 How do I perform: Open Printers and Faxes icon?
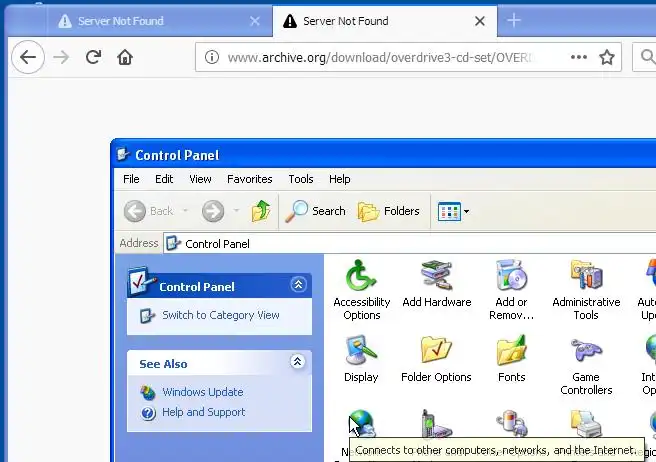click(586, 424)
